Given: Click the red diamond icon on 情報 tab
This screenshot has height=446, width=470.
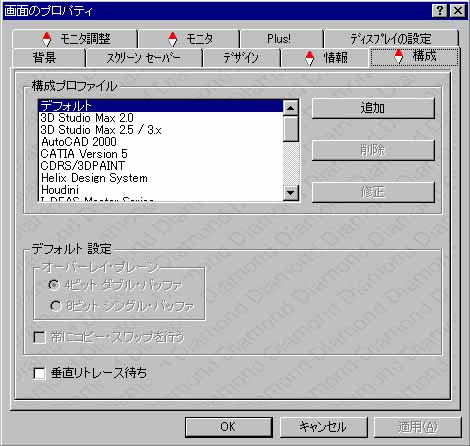Looking at the screenshot, I should (310, 58).
